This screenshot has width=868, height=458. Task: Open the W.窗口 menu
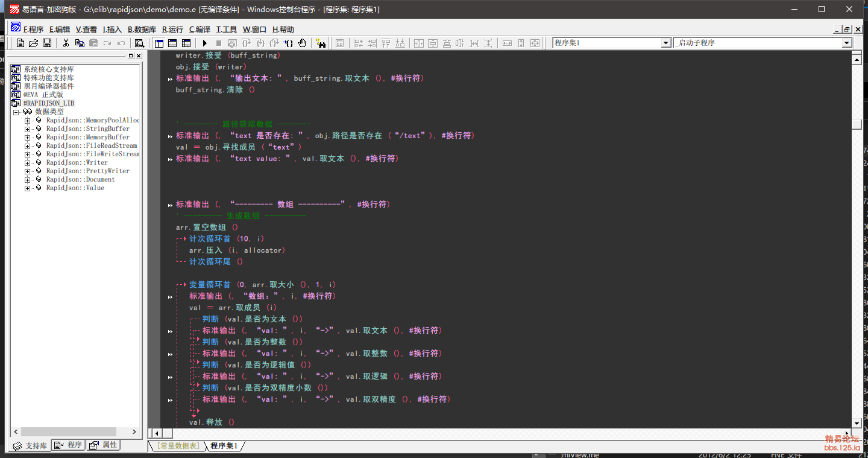tap(254, 30)
